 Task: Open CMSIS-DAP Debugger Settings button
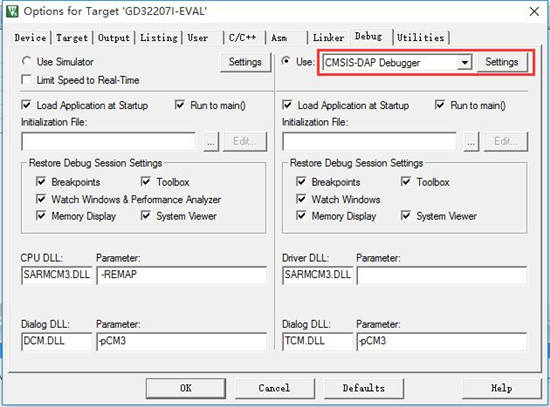click(502, 62)
